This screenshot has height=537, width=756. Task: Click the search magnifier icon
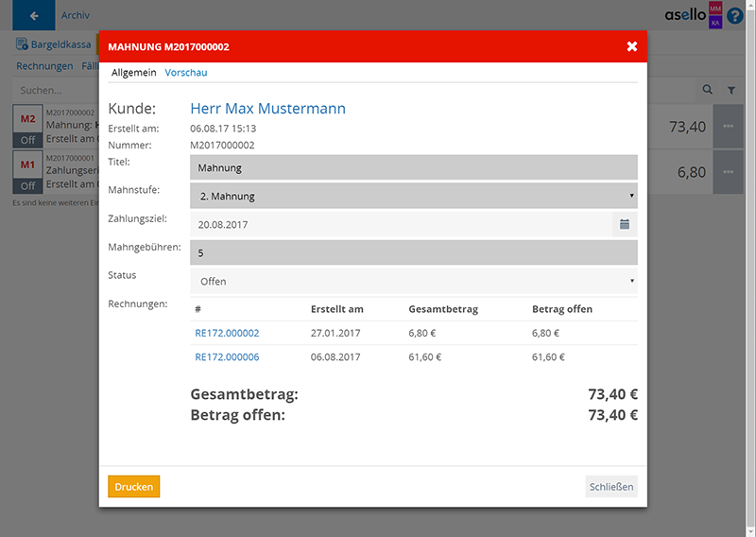pyautogui.click(x=708, y=90)
